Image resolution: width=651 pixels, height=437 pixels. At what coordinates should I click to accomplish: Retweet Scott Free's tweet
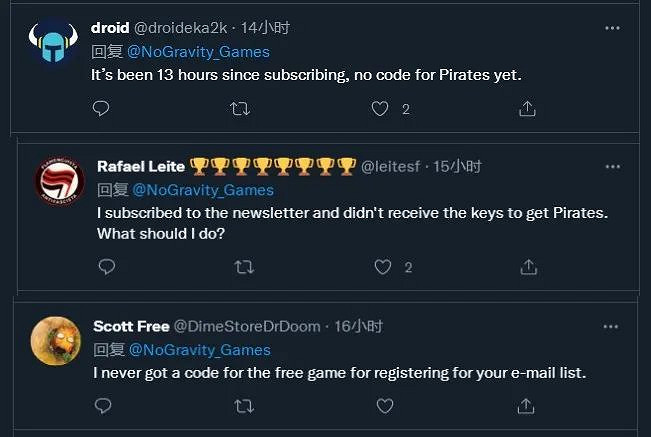pos(243,406)
